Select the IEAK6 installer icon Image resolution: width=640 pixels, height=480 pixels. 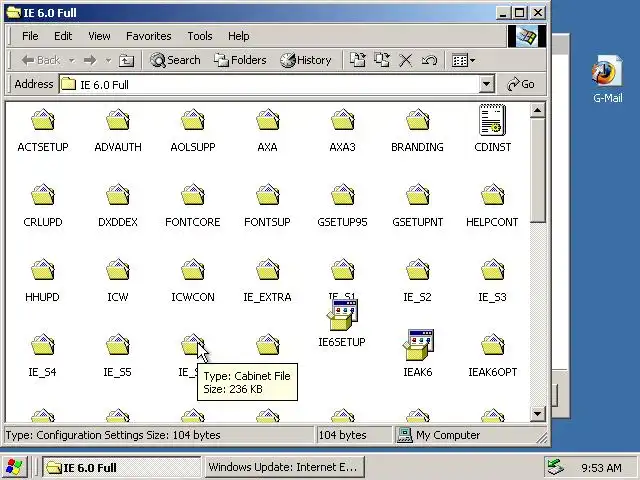click(x=418, y=345)
